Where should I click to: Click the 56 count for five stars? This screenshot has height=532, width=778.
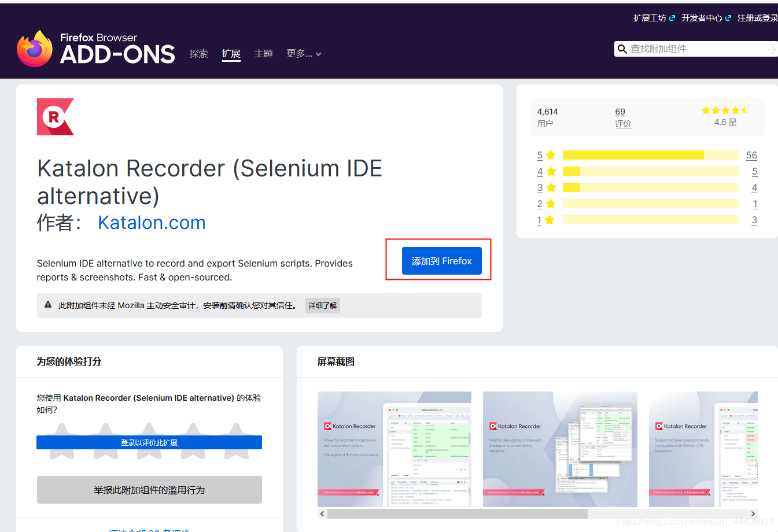[x=751, y=155]
